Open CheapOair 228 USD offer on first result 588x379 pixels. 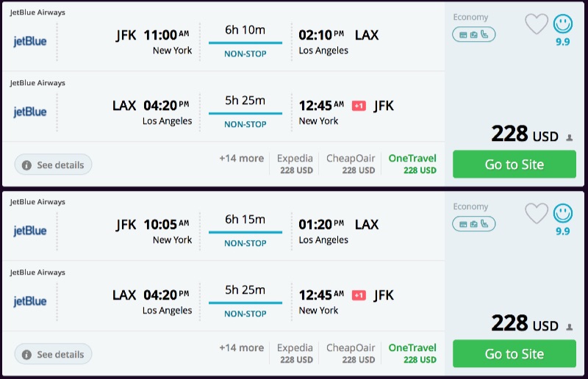351,164
